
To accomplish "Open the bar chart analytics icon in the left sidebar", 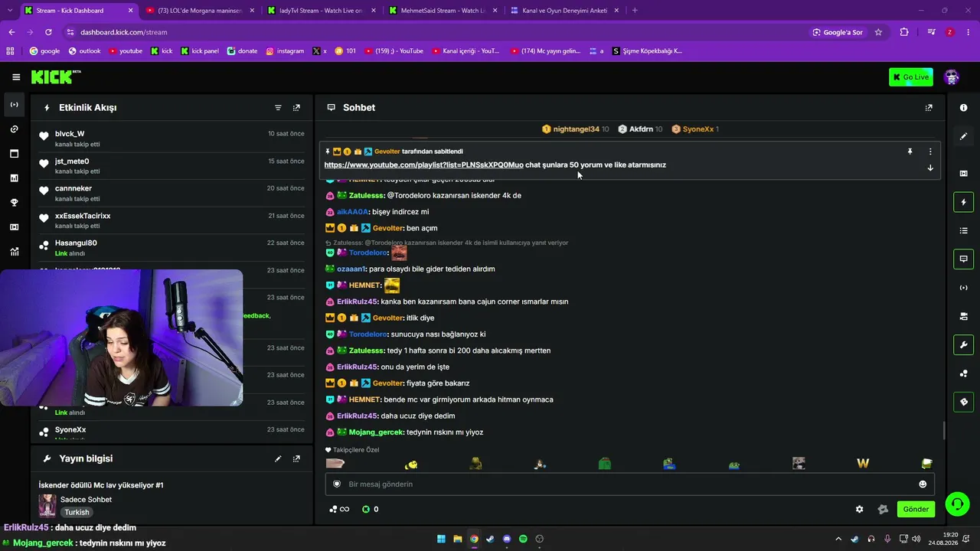I will pyautogui.click(x=14, y=178).
